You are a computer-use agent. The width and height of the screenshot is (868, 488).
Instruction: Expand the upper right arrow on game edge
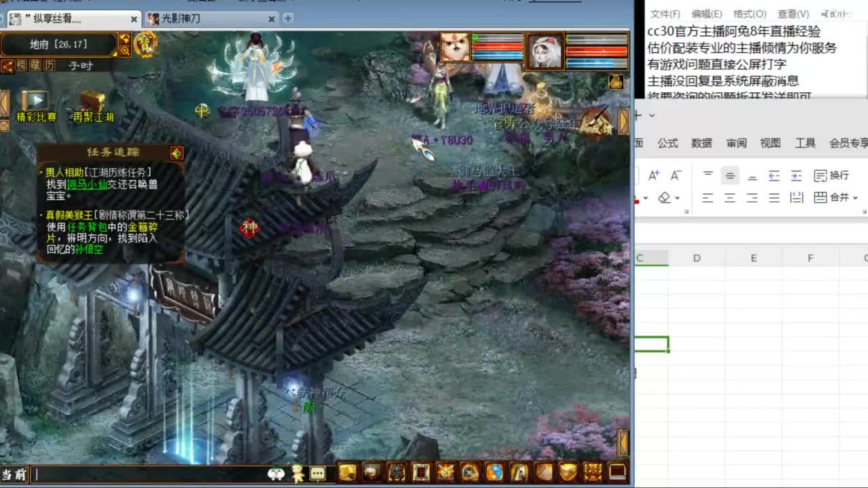624,121
